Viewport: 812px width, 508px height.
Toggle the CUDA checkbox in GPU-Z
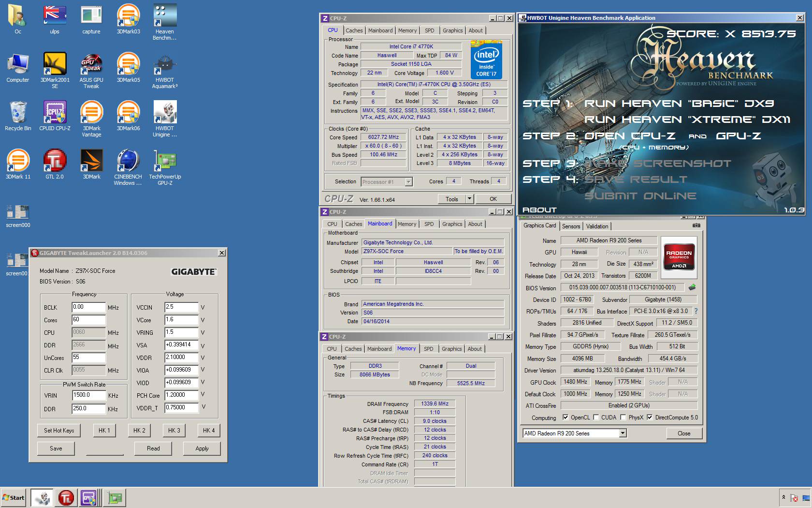596,417
